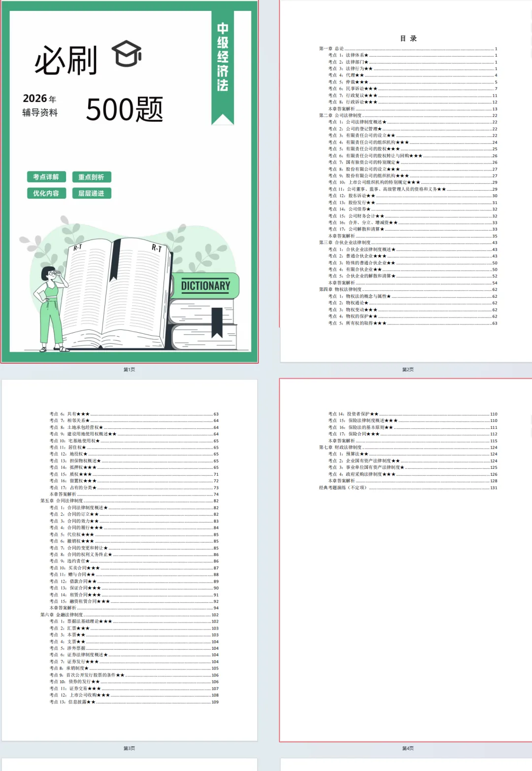Viewport: 532px width, 771px height.
Task: Click the 保险法的基本原则 entry
Action: pos(413,427)
